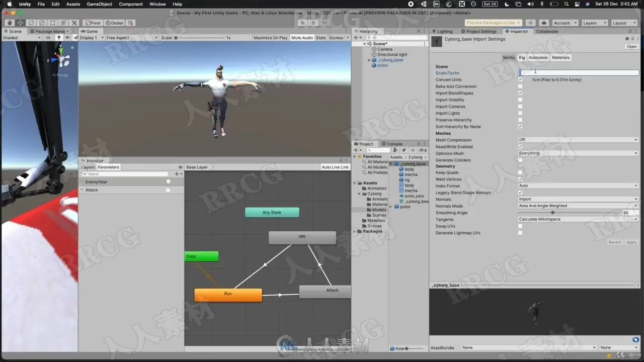Toggle Sort Hierarchy By Name checkbox
The image size is (644, 362).
click(520, 127)
